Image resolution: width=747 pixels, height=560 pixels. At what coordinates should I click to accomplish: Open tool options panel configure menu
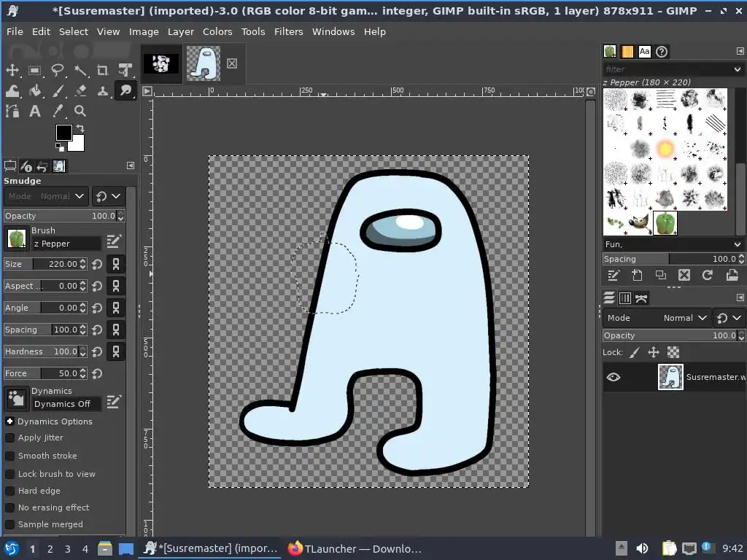pyautogui.click(x=131, y=166)
